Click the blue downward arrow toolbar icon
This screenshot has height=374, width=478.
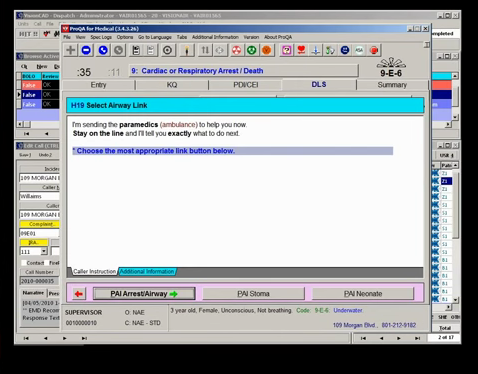pos(315,50)
